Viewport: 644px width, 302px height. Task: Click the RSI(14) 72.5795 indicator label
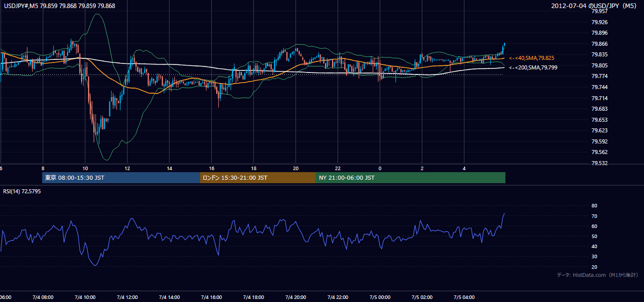point(22,191)
